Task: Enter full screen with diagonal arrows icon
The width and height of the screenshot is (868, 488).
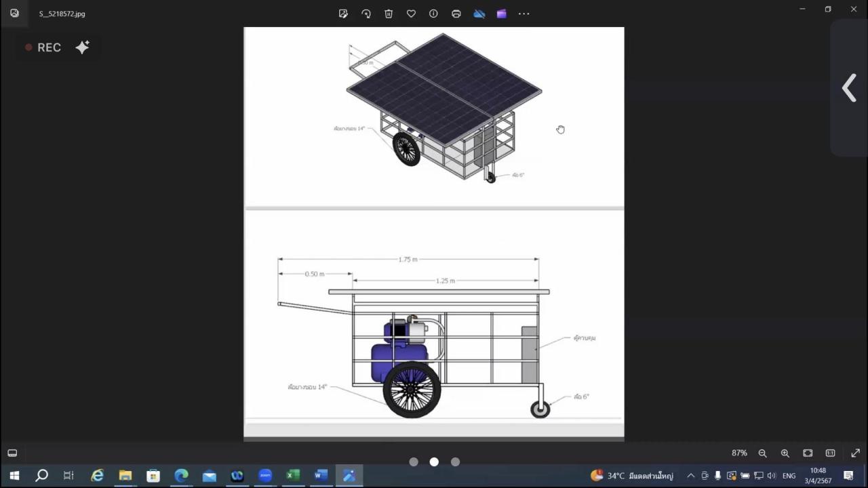Action: pos(855,453)
